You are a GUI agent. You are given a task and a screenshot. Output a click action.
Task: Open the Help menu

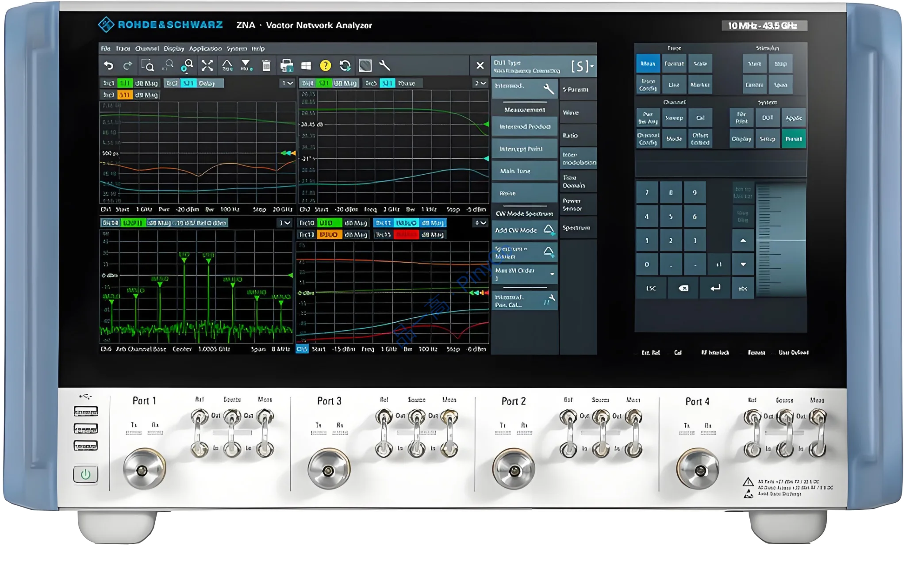[258, 49]
